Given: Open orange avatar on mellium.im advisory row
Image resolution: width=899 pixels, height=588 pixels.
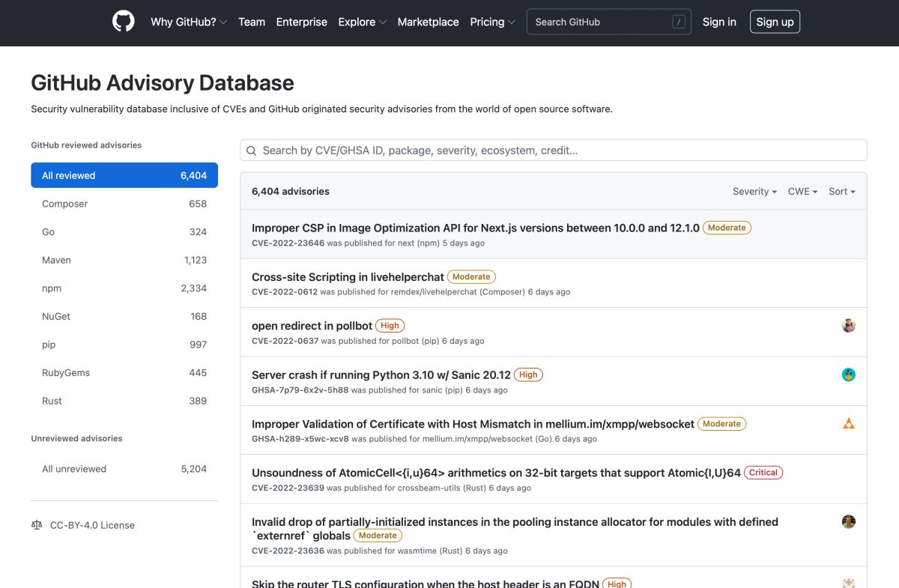Looking at the screenshot, I should (849, 424).
